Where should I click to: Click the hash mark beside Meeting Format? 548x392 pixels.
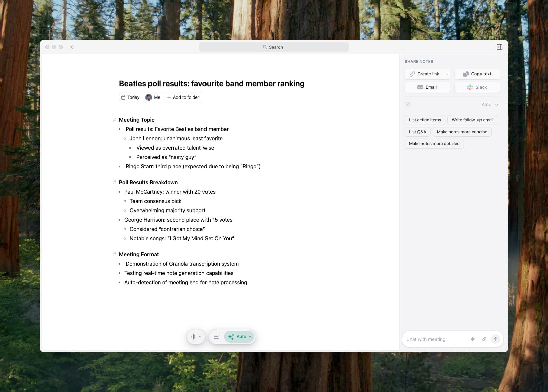[114, 254]
